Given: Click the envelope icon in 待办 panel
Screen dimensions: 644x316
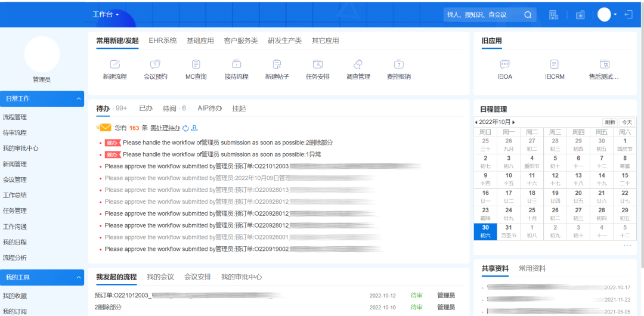Looking at the screenshot, I should coord(104,128).
